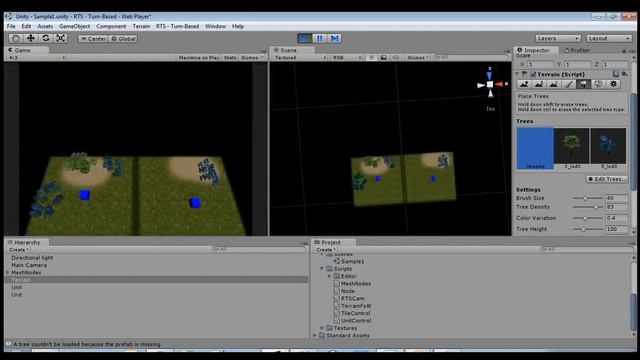Open the GameObject menu
Image resolution: width=640 pixels, height=360 pixels.
click(75, 26)
